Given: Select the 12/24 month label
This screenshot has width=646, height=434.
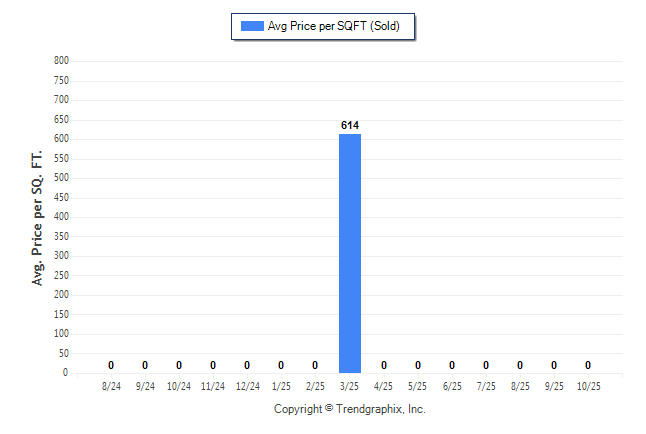Looking at the screenshot, I should point(247,386).
